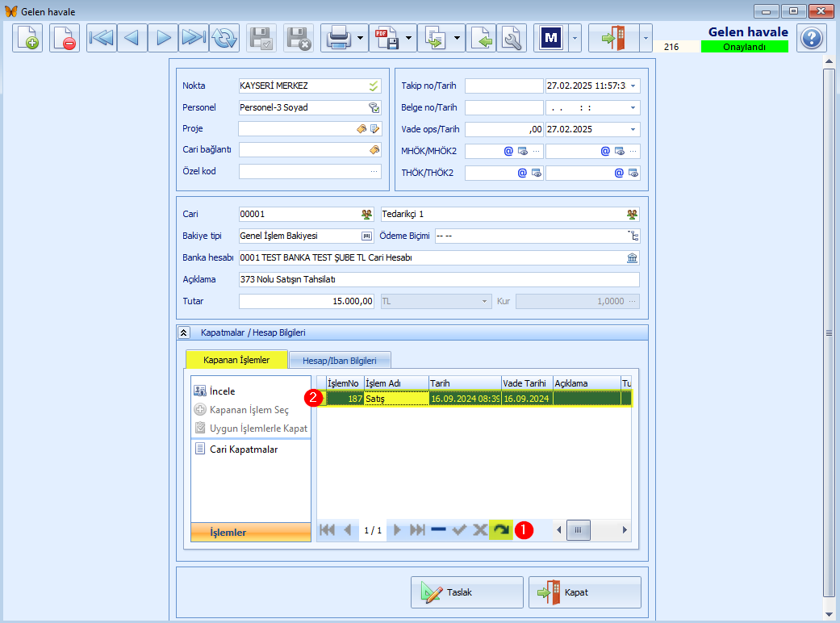This screenshot has height=623, width=840.
Task: Click the wrench settings toolbar icon
Action: click(512, 38)
